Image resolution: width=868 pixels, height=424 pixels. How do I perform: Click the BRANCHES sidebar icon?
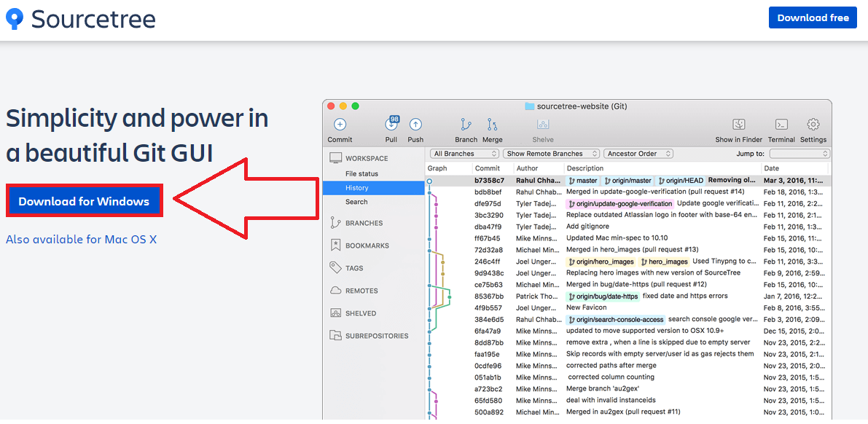coord(335,223)
